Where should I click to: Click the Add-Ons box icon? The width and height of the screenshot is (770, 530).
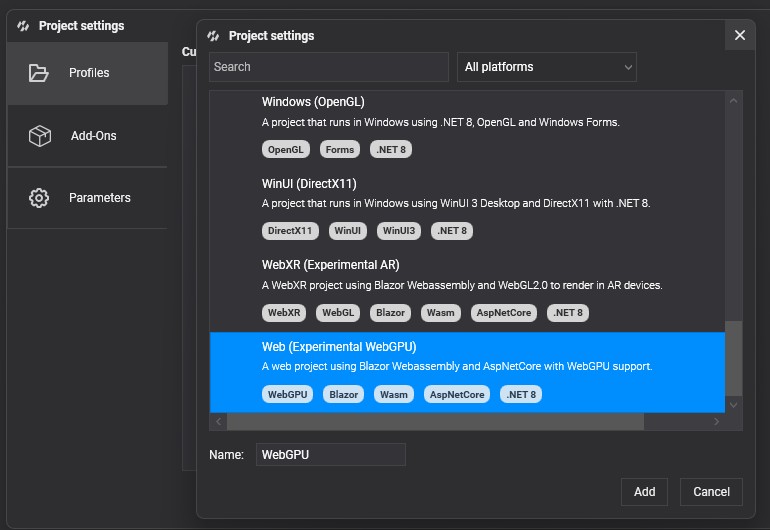pyautogui.click(x=39, y=136)
